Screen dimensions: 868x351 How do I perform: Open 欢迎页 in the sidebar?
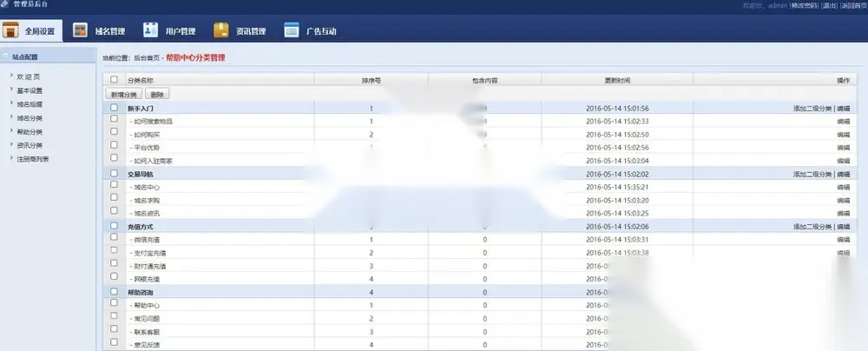(x=29, y=77)
